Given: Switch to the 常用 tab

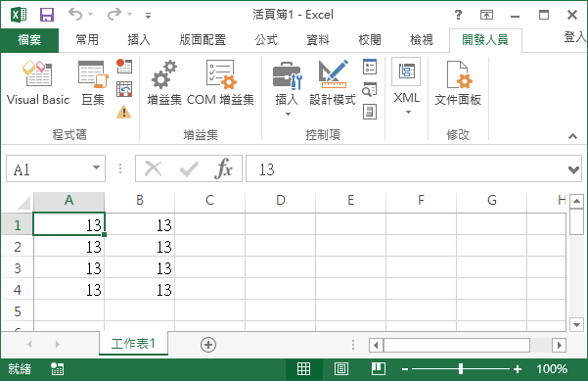Looking at the screenshot, I should coord(87,40).
